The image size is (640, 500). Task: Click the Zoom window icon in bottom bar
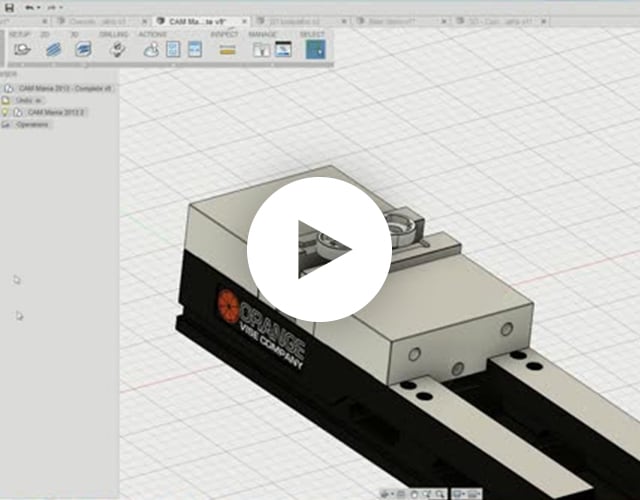pyautogui.click(x=427, y=494)
